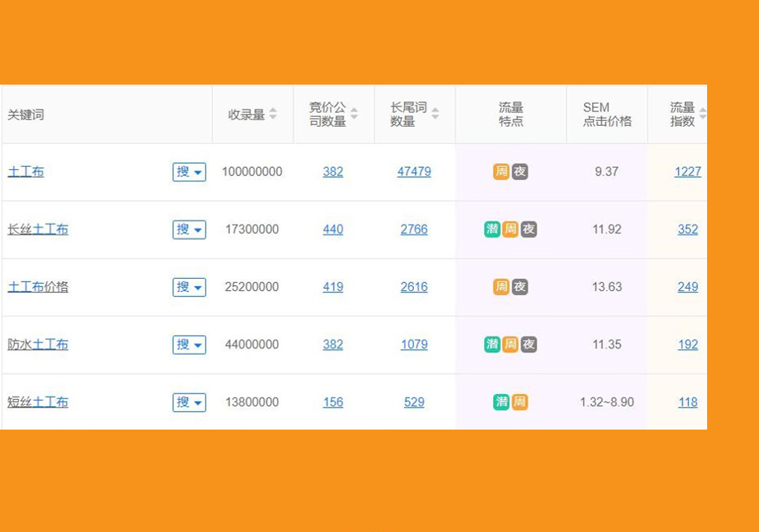The width and height of the screenshot is (759, 532).
Task: Expand the 搜 dropdown for 防水土工布
Action: (x=189, y=345)
